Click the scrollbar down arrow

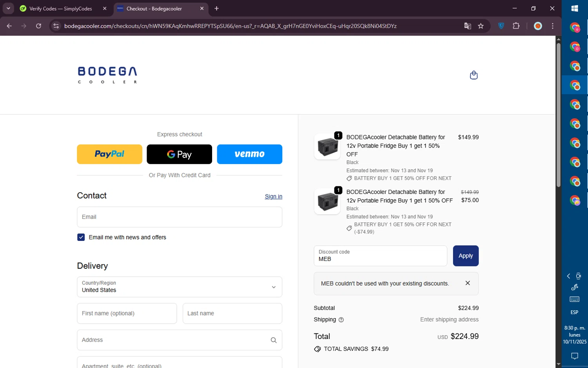pyautogui.click(x=559, y=364)
